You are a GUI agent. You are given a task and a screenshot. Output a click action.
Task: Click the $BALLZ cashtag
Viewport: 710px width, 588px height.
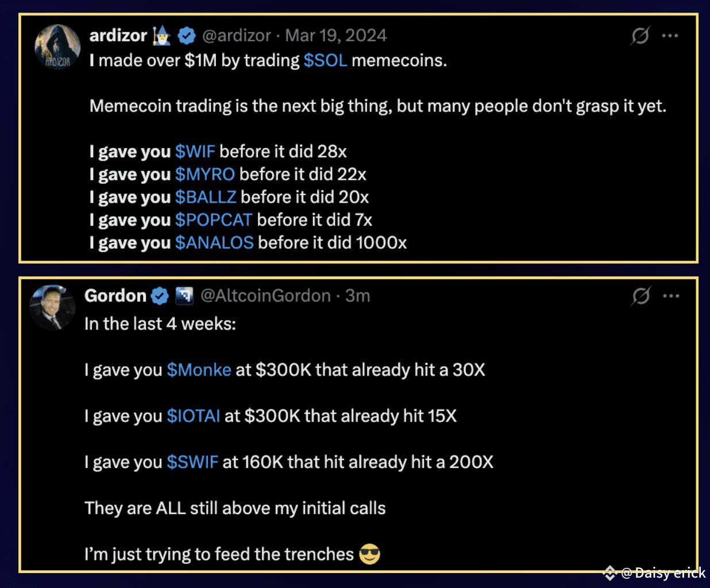(x=206, y=197)
